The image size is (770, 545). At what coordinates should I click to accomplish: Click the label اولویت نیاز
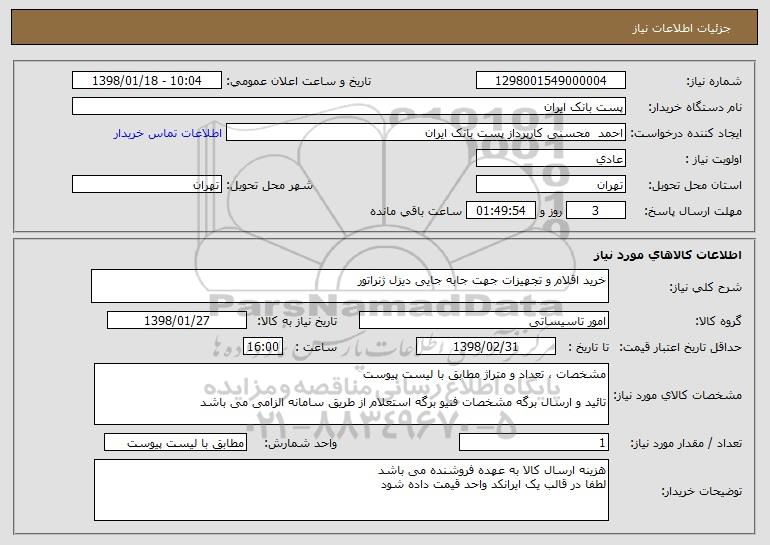click(714, 159)
